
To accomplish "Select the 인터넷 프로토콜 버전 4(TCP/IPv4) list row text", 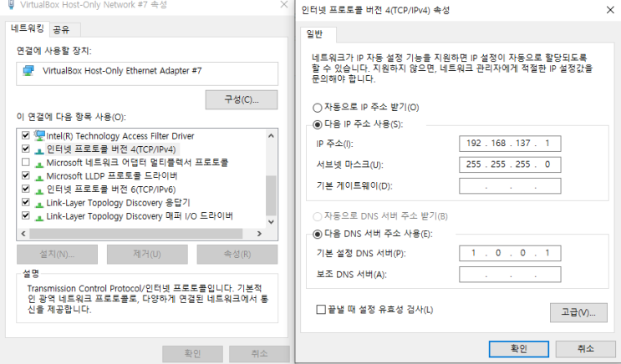I will [111, 149].
